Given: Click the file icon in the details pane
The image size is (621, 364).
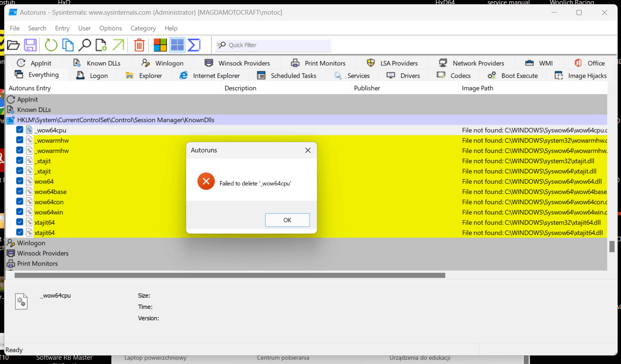Looking at the screenshot, I should point(21,301).
